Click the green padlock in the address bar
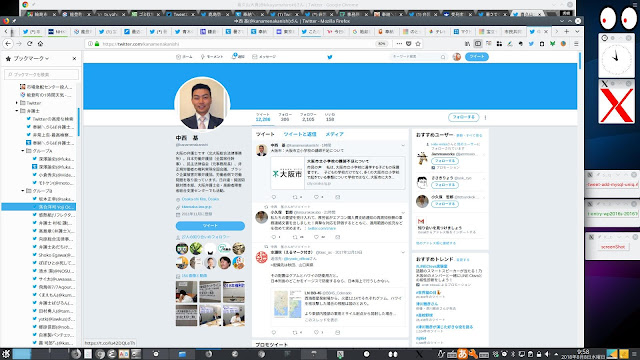Viewport: 640px width, 360px height. (x=97, y=44)
